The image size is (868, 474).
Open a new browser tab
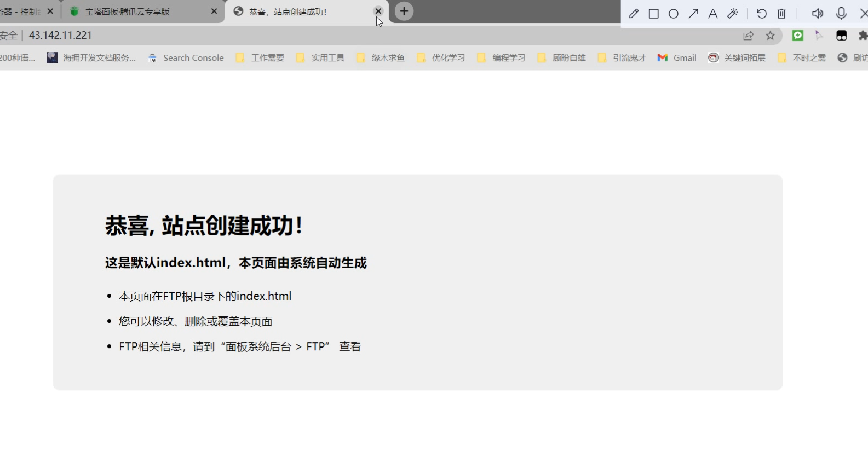[x=404, y=11]
